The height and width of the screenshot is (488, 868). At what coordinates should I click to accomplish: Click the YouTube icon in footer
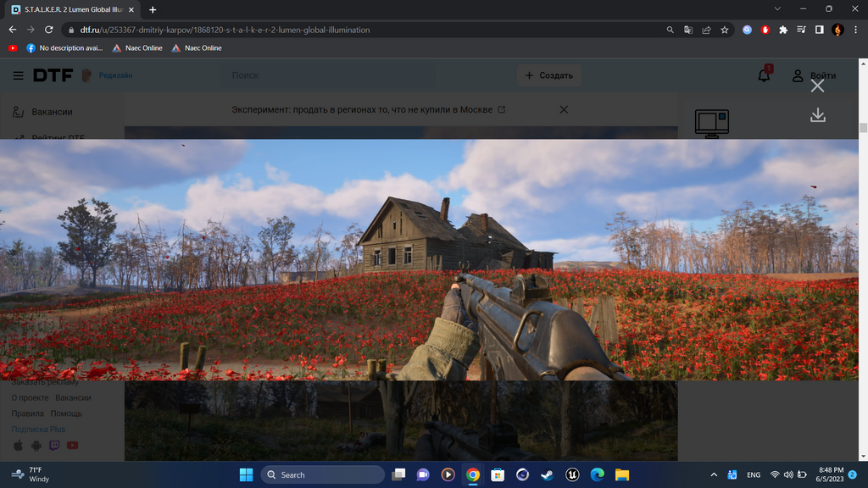(73, 446)
